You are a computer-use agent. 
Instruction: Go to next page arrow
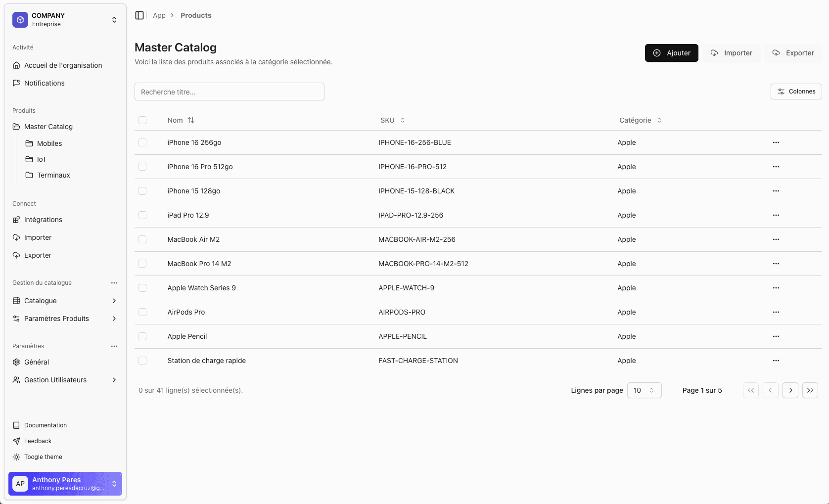(x=790, y=390)
